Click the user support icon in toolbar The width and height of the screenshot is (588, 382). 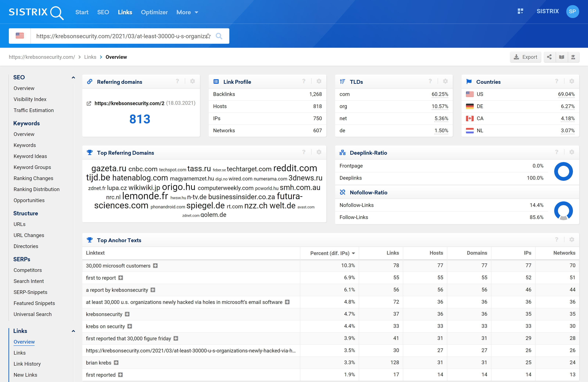(x=573, y=57)
